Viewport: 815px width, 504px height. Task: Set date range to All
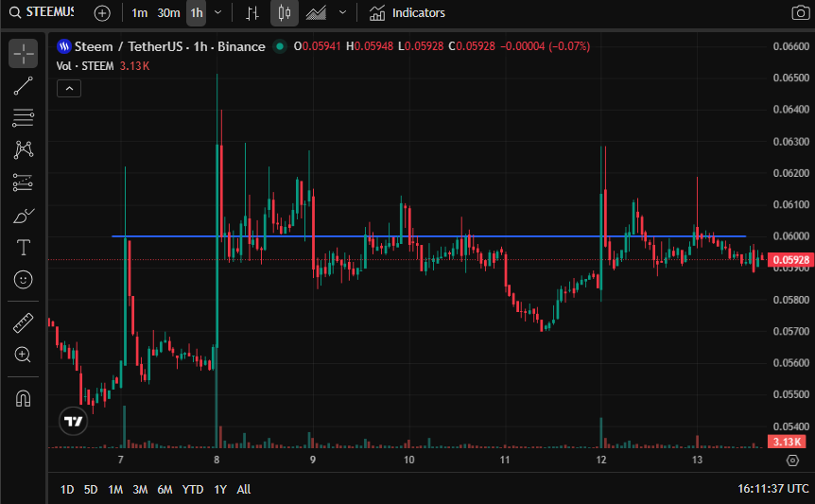tap(244, 490)
